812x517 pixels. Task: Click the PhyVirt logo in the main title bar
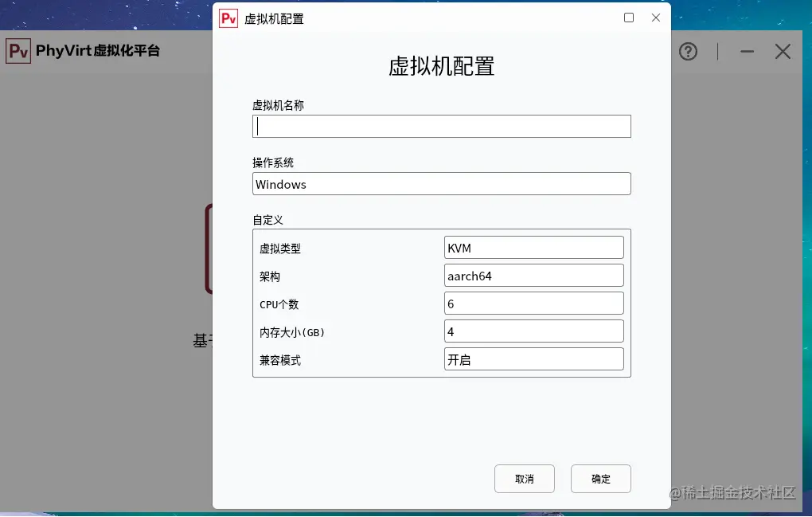point(18,51)
